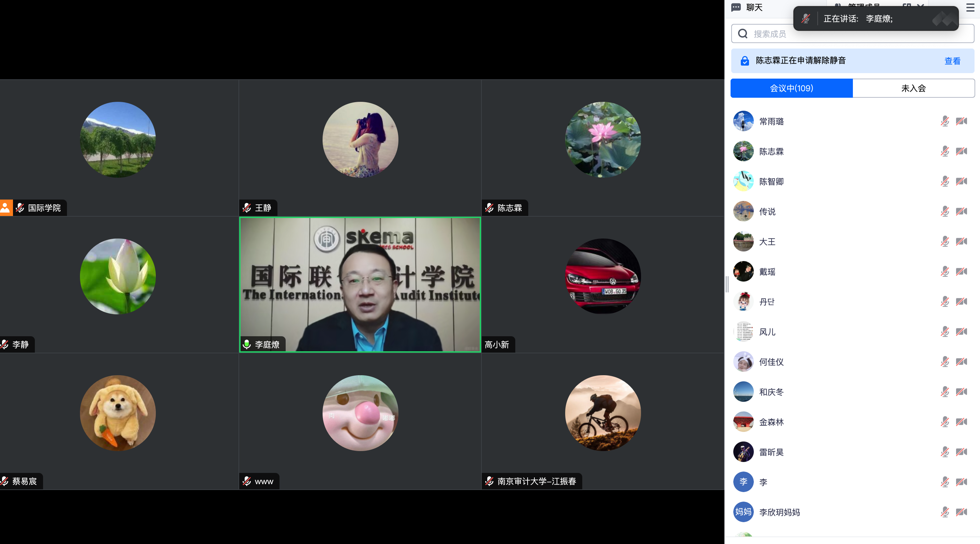Switch to the 未入会 tab
The image size is (980, 544).
913,88
